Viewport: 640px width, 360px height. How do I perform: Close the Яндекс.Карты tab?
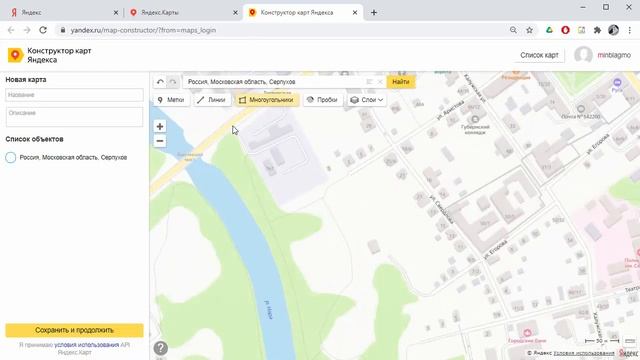tap(236, 13)
